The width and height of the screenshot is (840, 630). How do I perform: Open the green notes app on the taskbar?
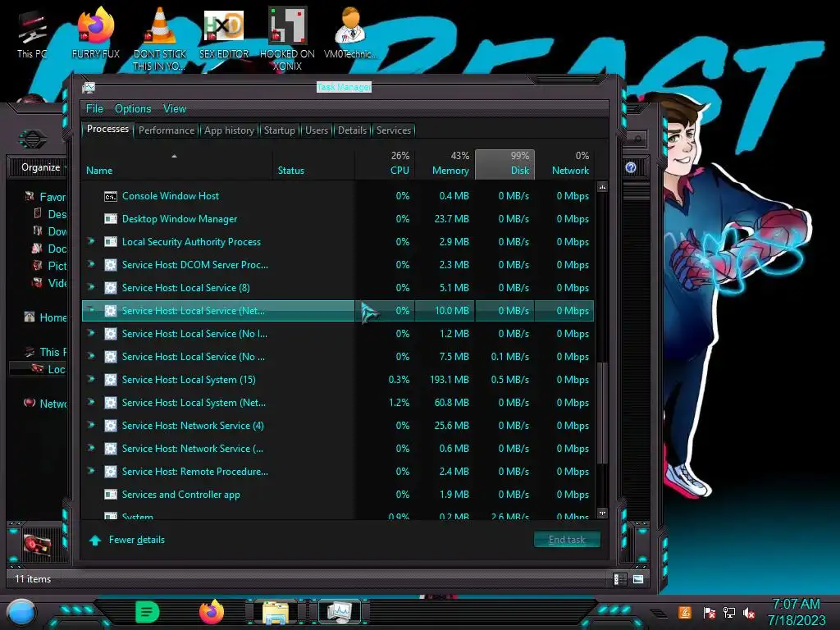pos(148,612)
